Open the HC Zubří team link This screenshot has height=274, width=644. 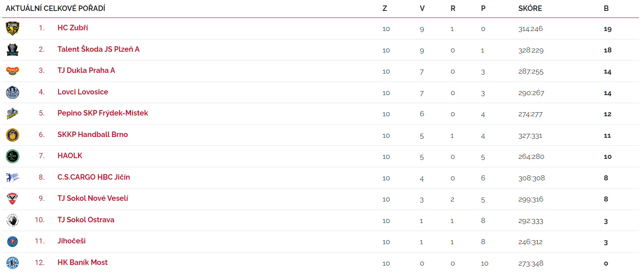73,28
